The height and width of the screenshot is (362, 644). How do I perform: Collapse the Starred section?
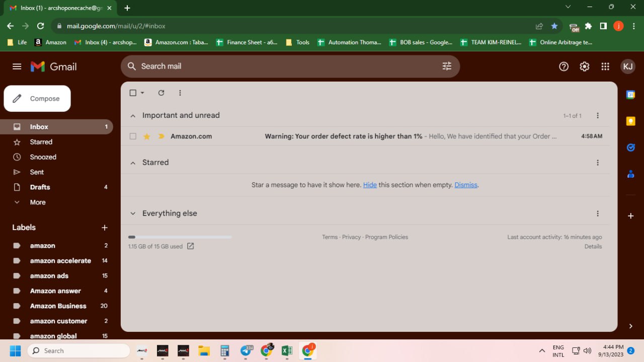(x=133, y=163)
